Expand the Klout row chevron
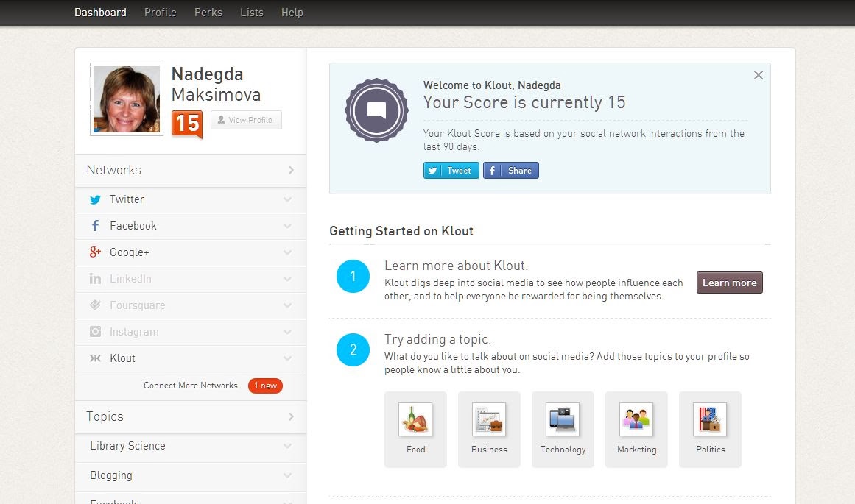Image resolution: width=855 pixels, height=504 pixels. [x=287, y=358]
